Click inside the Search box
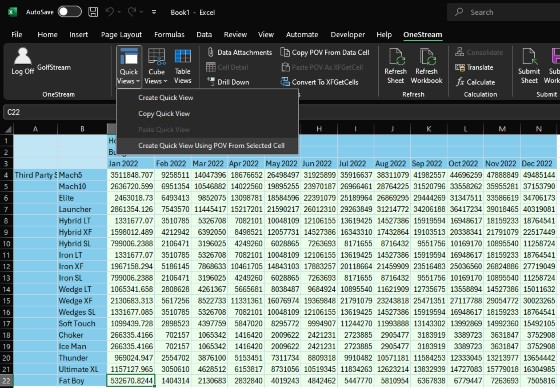 504,12
